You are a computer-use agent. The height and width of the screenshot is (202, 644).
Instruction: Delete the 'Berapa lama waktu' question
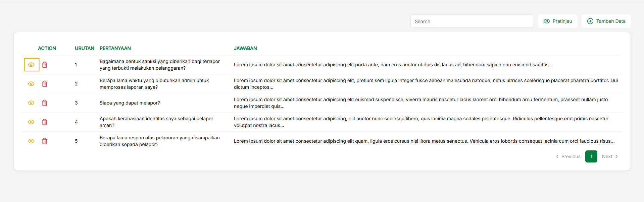pos(45,84)
